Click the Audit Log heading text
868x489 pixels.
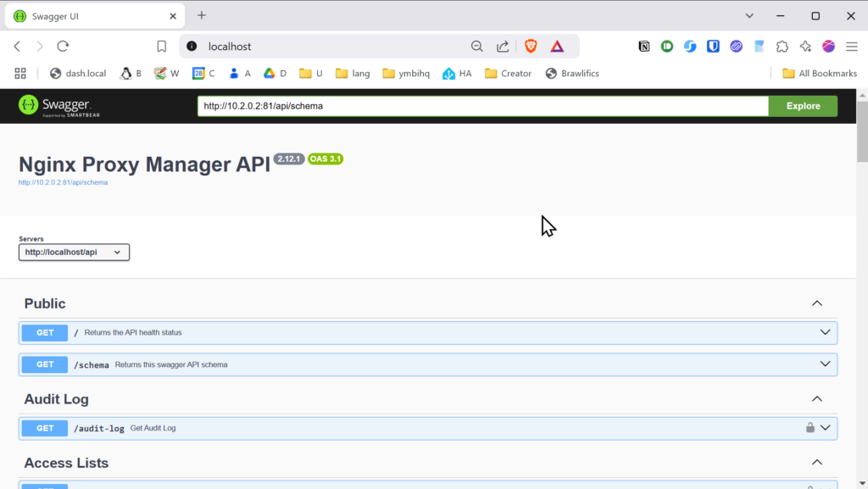pos(57,399)
